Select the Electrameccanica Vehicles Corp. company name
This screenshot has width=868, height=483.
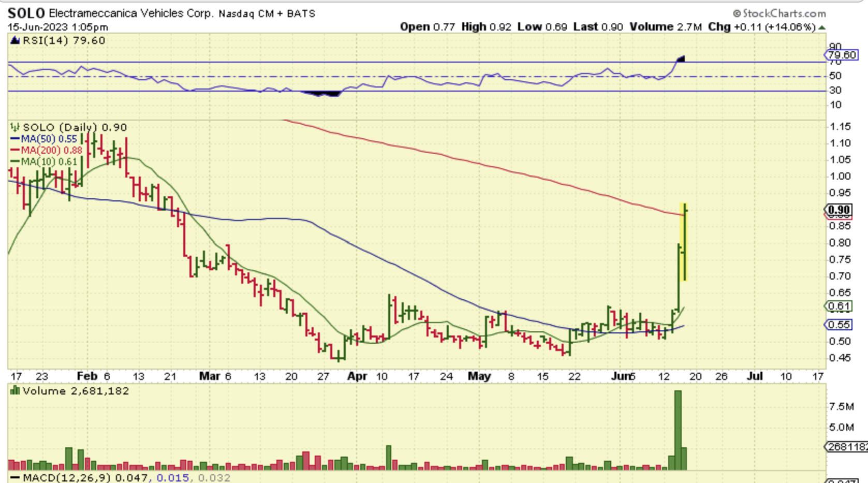[131, 13]
